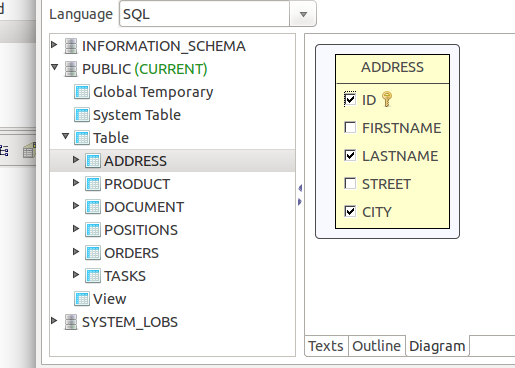The width and height of the screenshot is (515, 368).
Task: Click the Table folder icon
Action: tap(82, 138)
